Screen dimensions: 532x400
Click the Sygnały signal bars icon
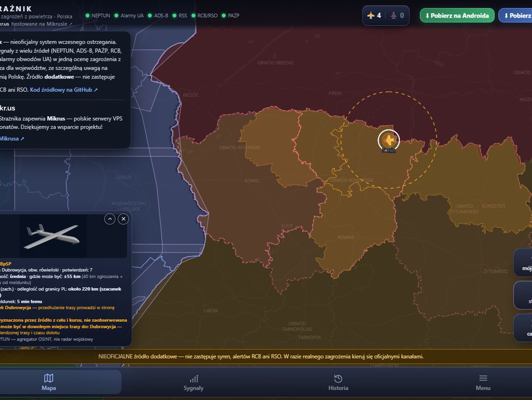(x=194, y=378)
